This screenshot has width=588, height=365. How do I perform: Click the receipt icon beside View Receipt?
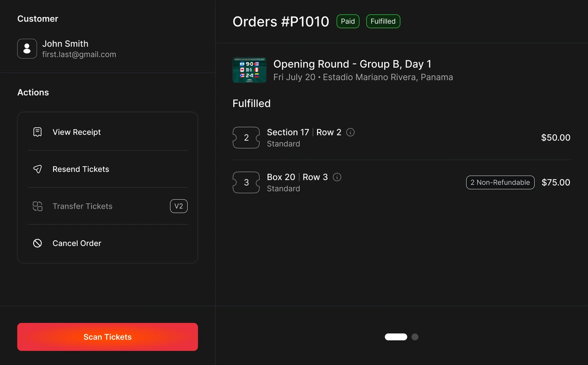[38, 132]
